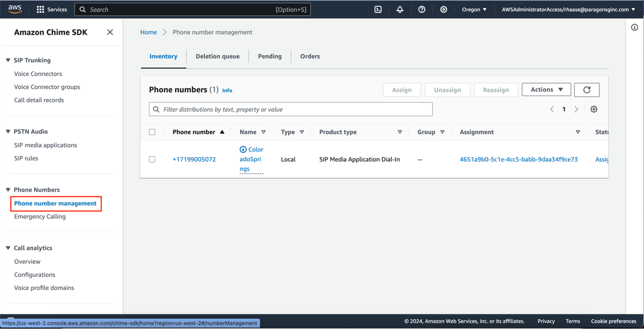The image size is (644, 331).
Task: Select all phone numbers checkbox
Action: tap(152, 132)
